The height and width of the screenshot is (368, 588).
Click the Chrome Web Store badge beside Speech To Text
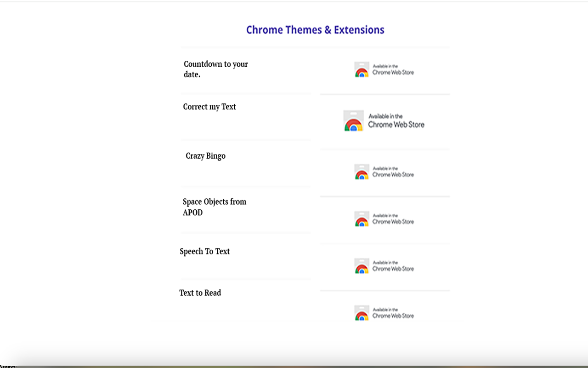pyautogui.click(x=385, y=266)
